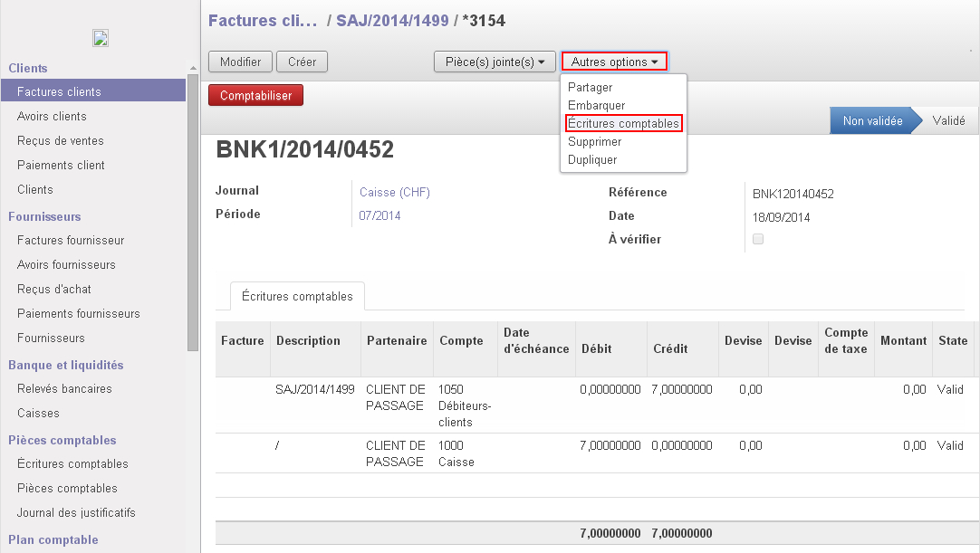Toggle the À vérifier checkbox
The image size is (980, 553).
click(x=758, y=239)
